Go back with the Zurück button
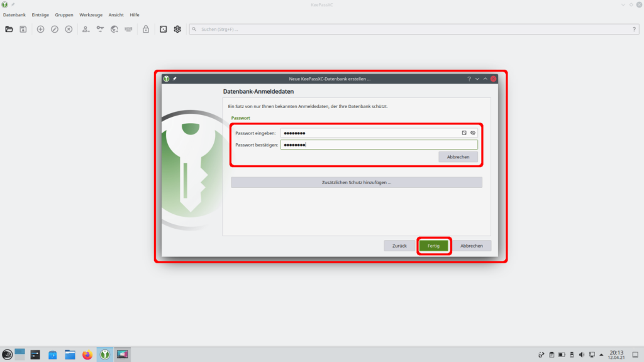Image resolution: width=644 pixels, height=362 pixels. point(399,246)
